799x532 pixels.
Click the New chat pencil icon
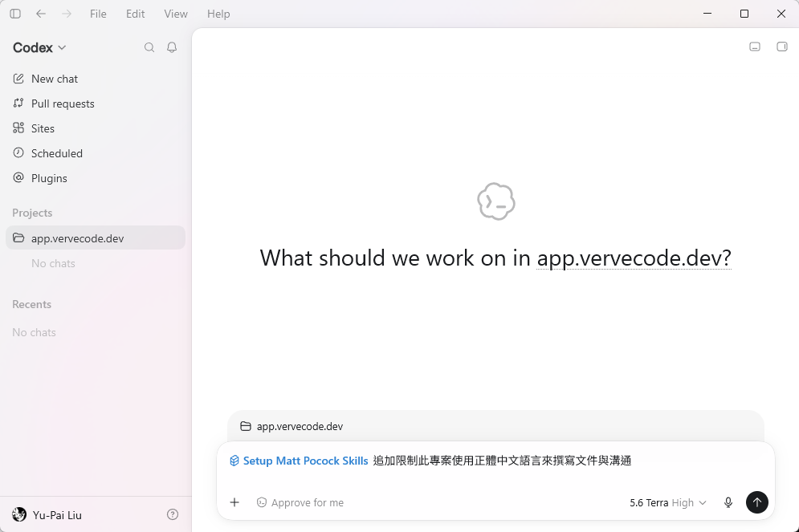18,79
